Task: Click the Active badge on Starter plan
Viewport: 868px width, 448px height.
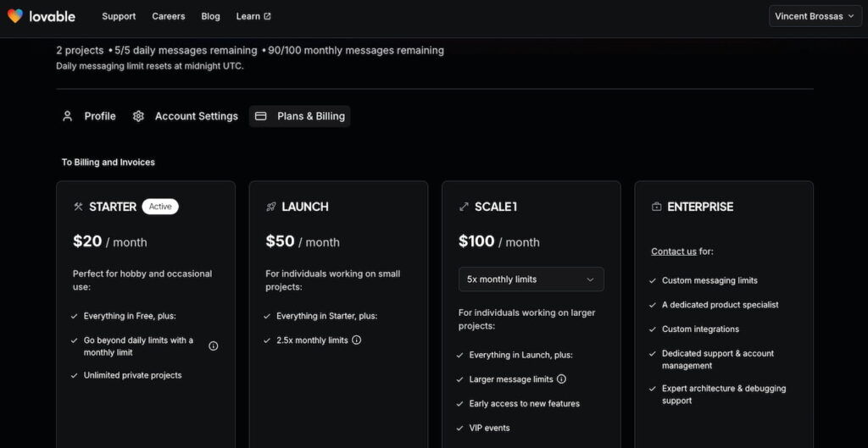Action: (x=160, y=207)
